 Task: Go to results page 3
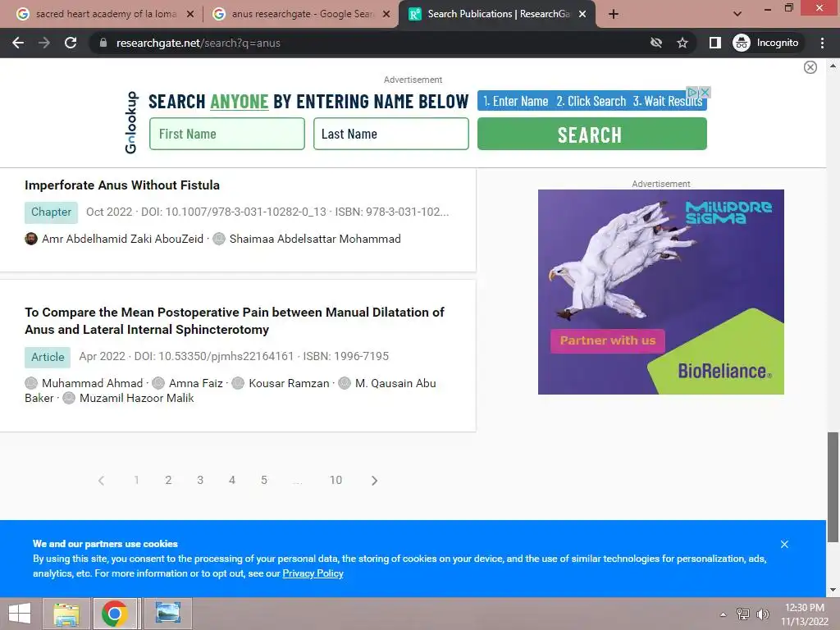pos(200,481)
